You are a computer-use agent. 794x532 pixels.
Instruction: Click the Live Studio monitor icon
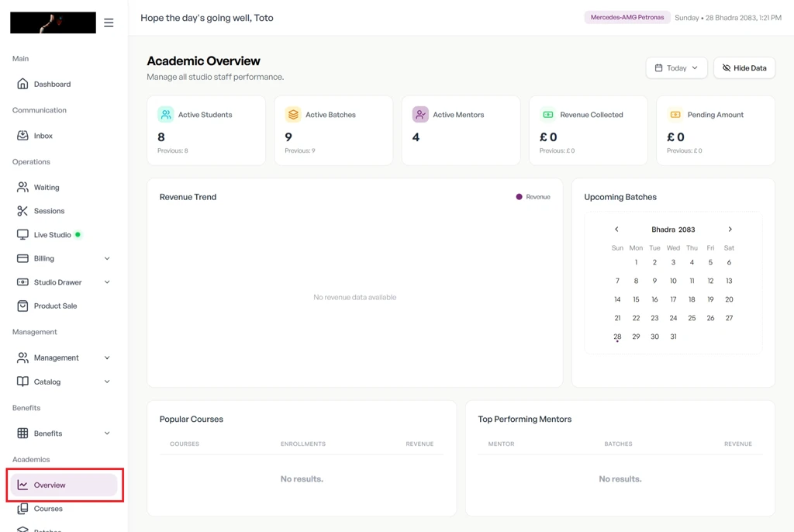tap(22, 234)
